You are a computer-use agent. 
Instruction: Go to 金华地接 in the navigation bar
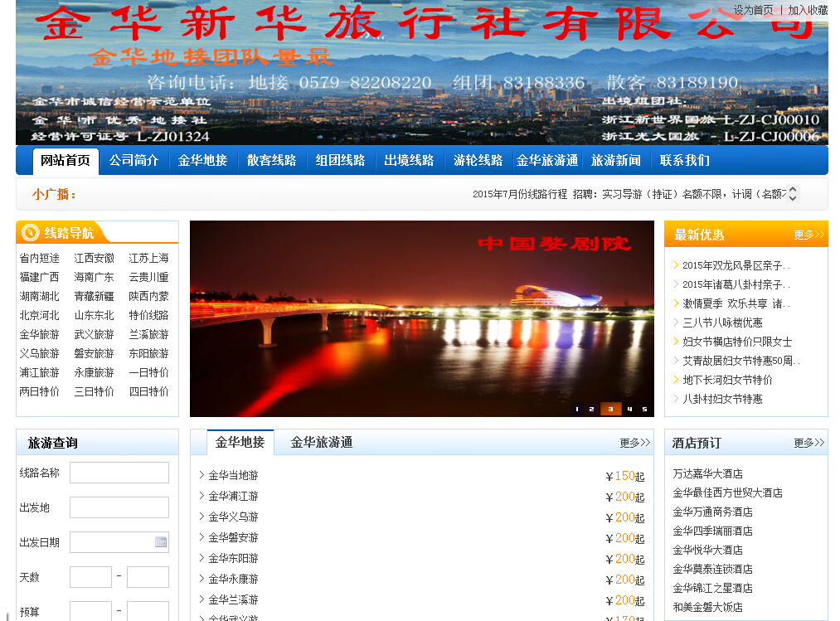tap(202, 160)
